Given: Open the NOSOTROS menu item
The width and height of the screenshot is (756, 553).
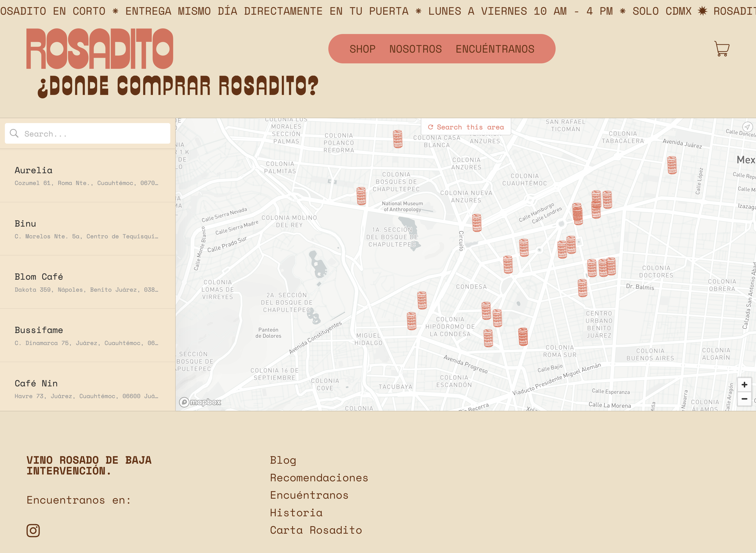Looking at the screenshot, I should pos(415,49).
